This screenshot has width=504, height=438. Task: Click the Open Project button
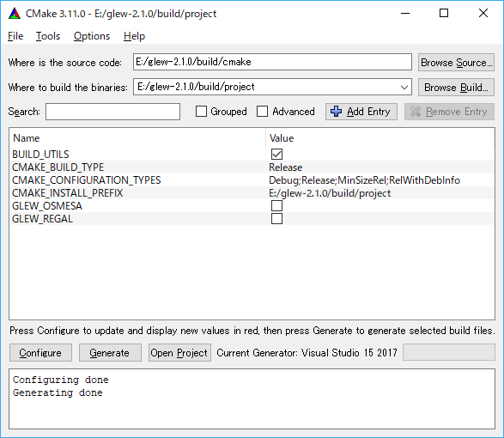pos(179,353)
